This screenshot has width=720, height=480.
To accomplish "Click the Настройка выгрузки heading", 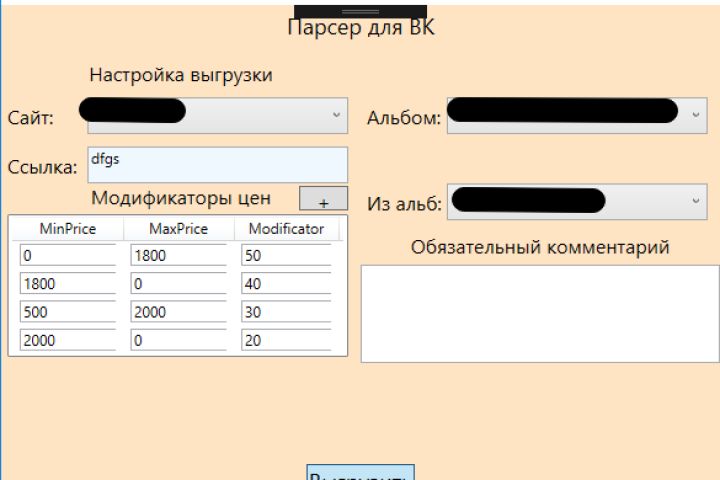I will 181,75.
